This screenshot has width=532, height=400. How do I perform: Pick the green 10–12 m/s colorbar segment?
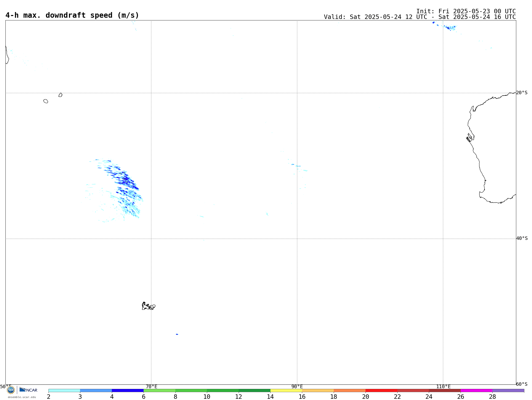pyautogui.click(x=223, y=390)
